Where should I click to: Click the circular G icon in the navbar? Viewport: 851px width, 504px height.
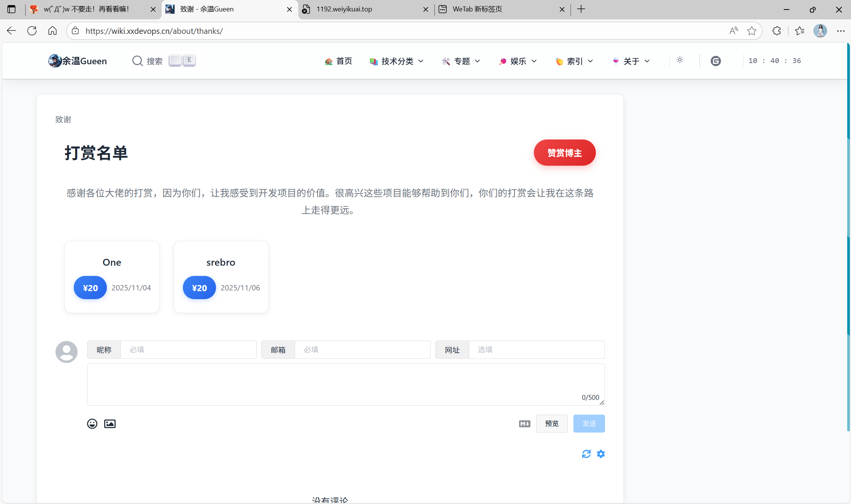coord(716,61)
